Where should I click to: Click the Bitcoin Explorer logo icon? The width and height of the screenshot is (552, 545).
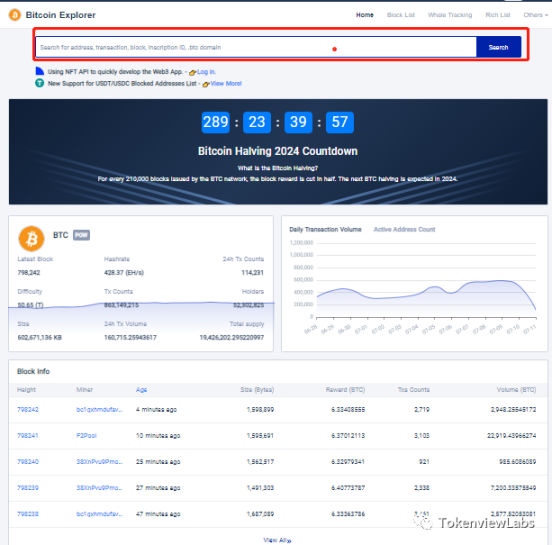coord(15,15)
